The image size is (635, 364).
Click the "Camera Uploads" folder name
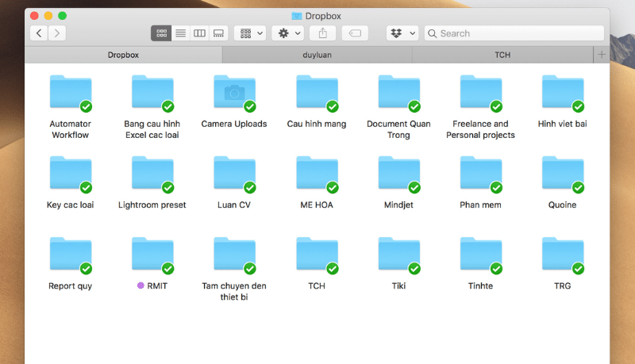pos(234,124)
